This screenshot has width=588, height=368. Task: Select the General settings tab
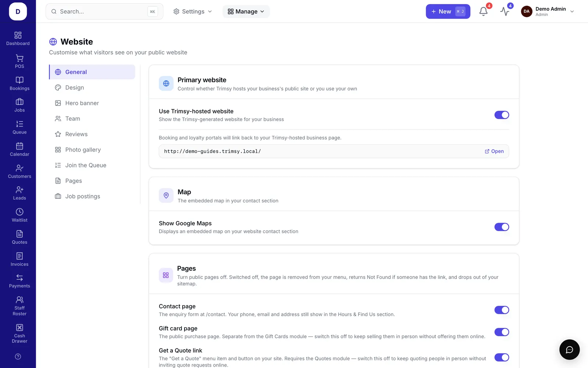(92, 72)
